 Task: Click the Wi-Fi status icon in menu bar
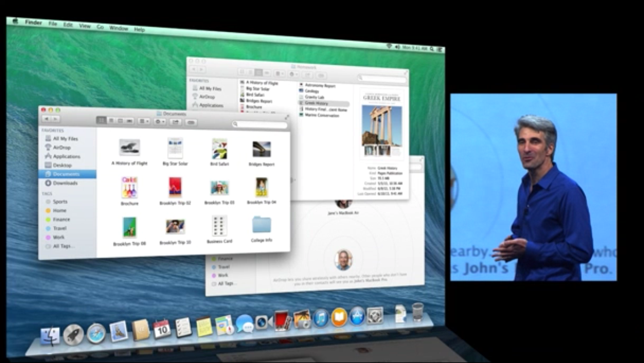tap(389, 47)
